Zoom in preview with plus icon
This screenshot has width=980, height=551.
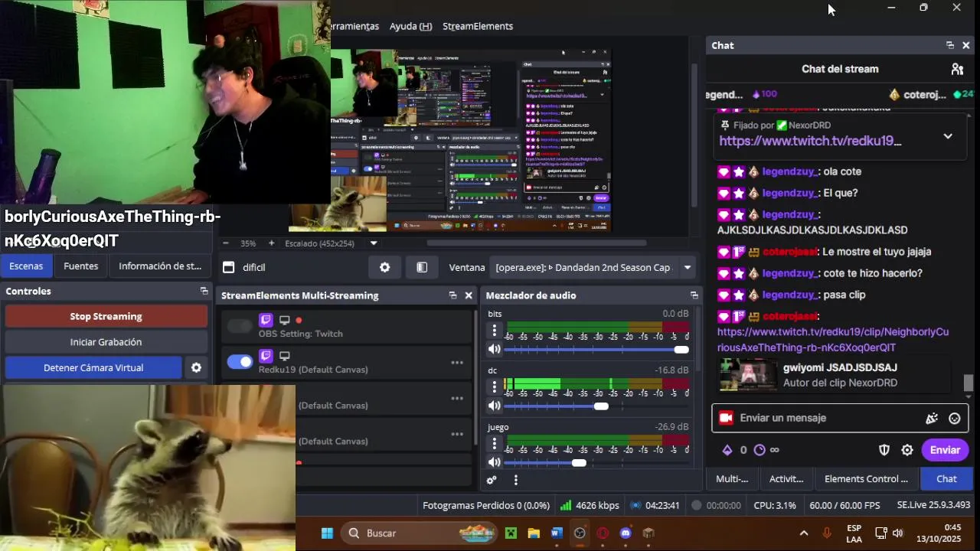[x=271, y=243]
